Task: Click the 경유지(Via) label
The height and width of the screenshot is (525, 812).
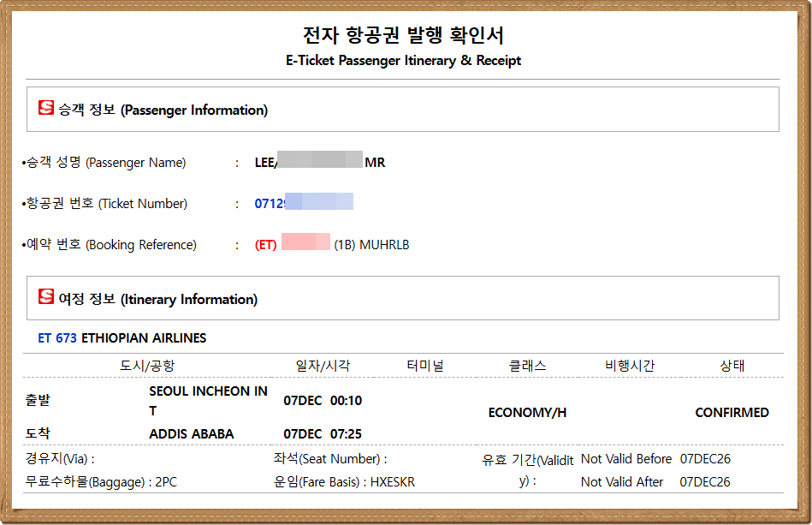Action: point(60,459)
